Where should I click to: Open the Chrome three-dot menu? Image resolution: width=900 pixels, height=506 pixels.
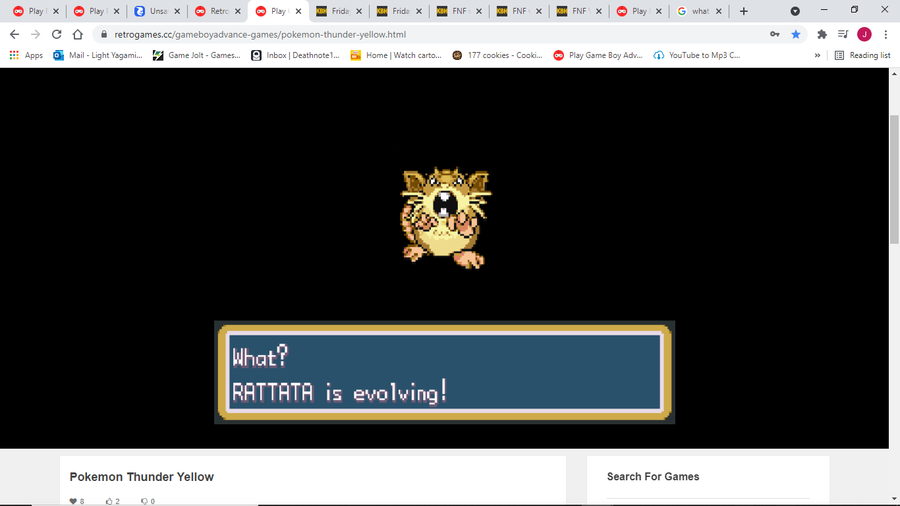pos(886,34)
